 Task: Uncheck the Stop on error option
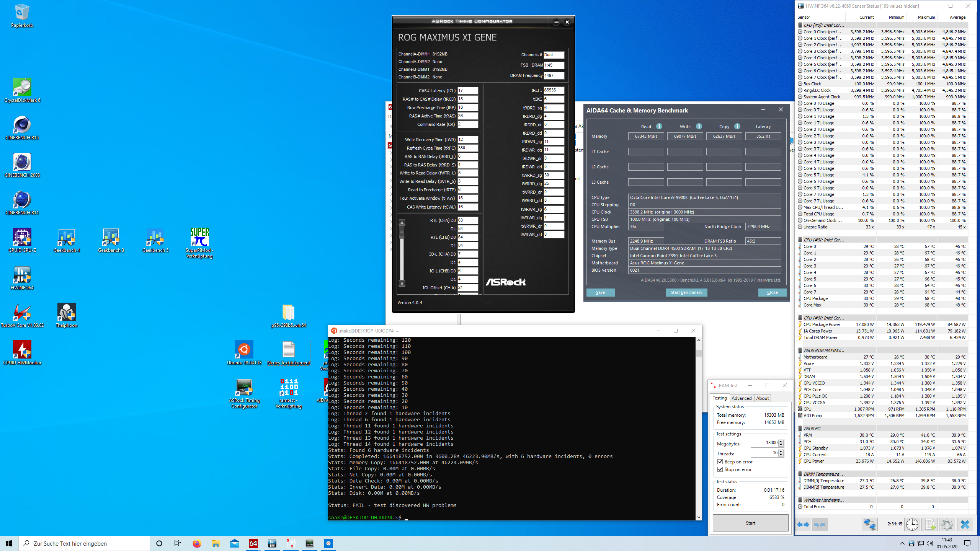(720, 469)
